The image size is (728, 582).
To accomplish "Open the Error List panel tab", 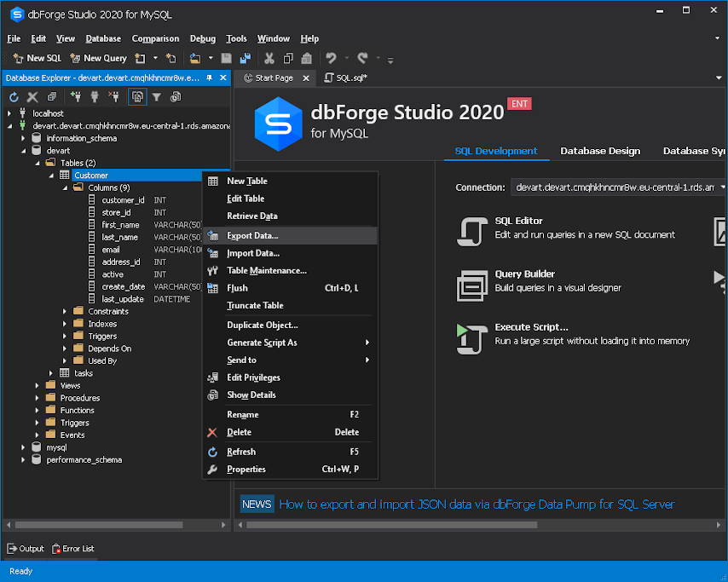I will click(x=73, y=549).
